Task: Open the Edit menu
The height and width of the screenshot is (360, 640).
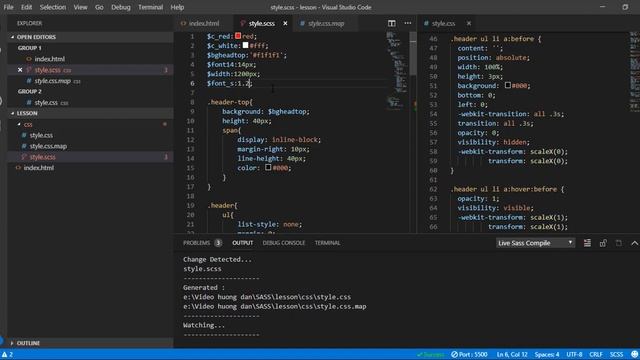Action: coord(27,7)
